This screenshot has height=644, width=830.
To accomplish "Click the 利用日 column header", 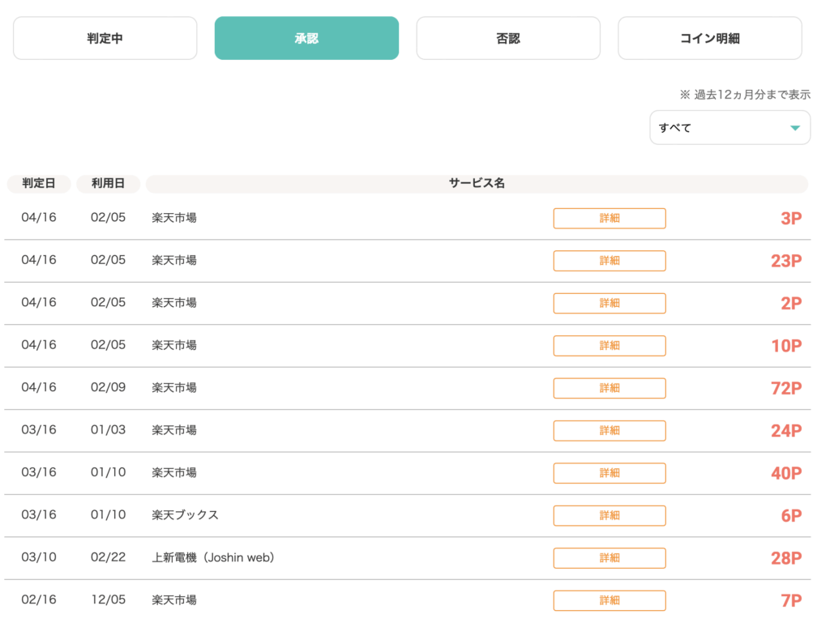I will tap(108, 184).
